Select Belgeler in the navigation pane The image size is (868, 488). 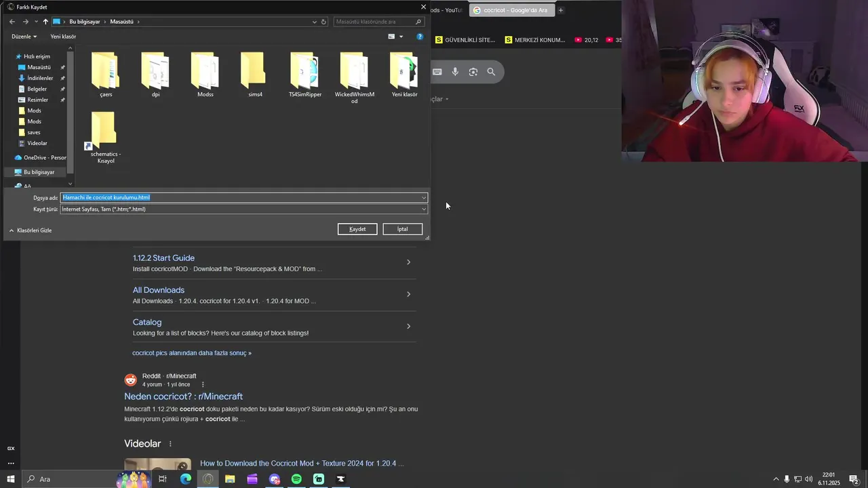(37, 89)
